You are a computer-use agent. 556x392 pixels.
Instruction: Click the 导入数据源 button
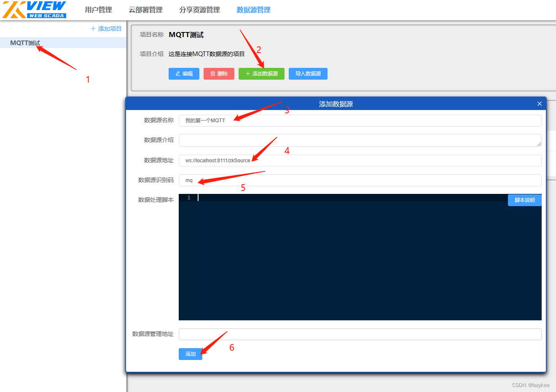pos(308,73)
